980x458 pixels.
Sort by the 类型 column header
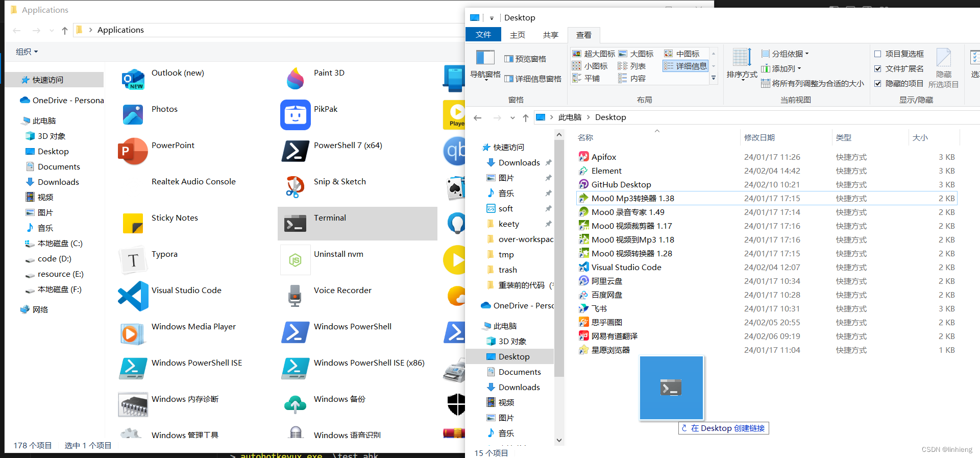tap(870, 137)
